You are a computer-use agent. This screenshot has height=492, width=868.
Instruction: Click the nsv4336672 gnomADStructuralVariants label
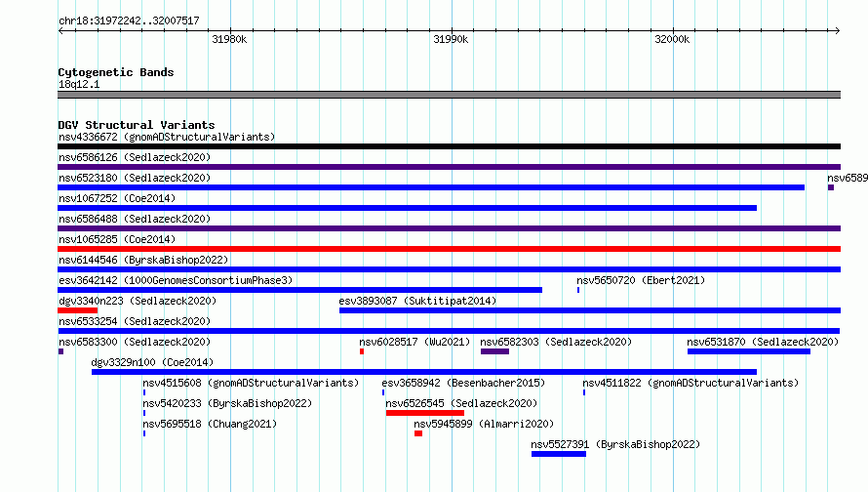(167, 137)
